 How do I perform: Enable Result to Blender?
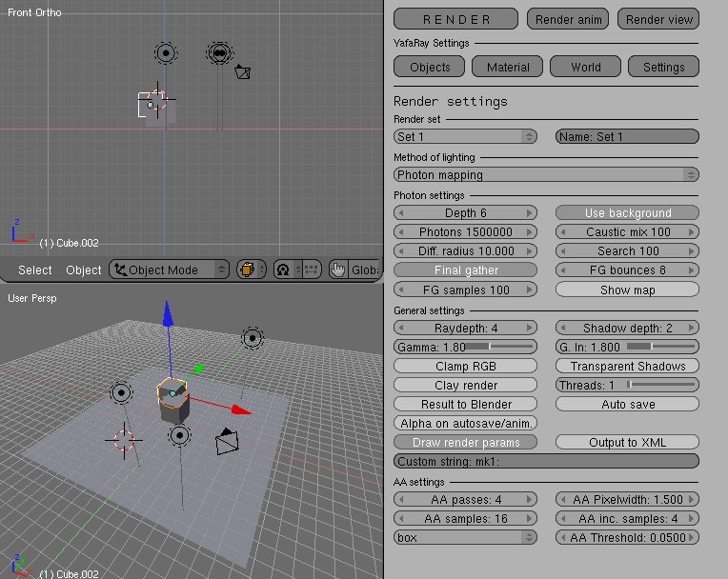tap(465, 404)
